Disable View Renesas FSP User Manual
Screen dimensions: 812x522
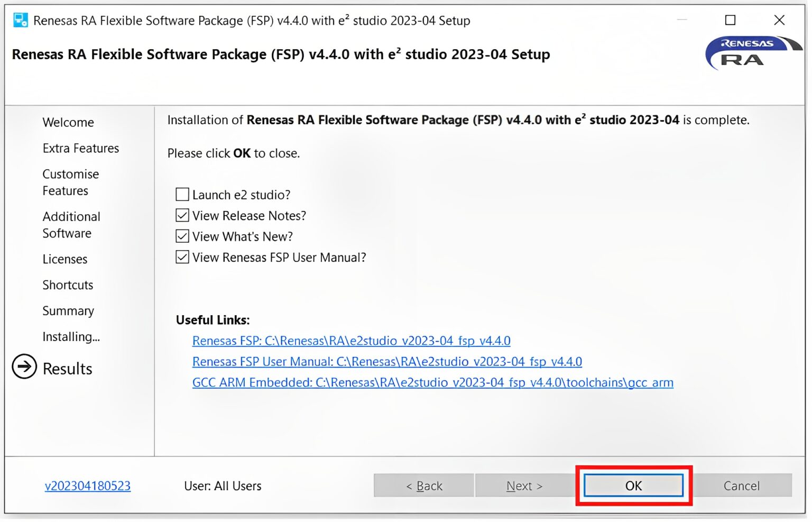coord(182,257)
